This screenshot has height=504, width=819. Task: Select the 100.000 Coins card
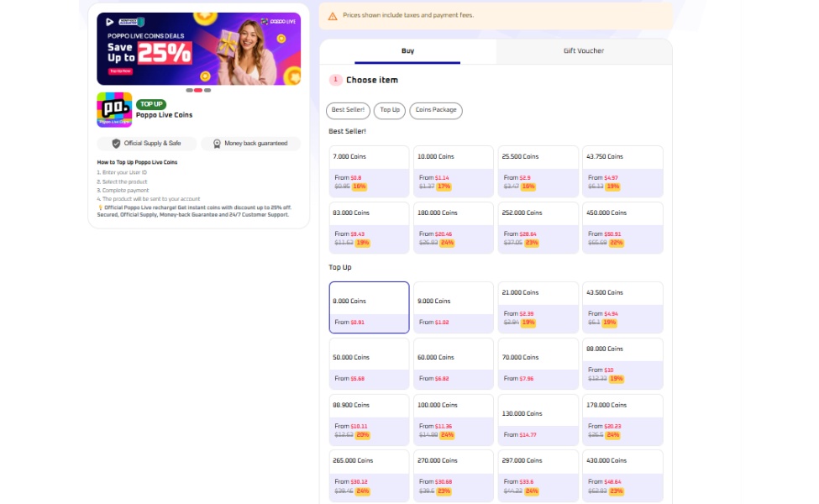(x=454, y=420)
